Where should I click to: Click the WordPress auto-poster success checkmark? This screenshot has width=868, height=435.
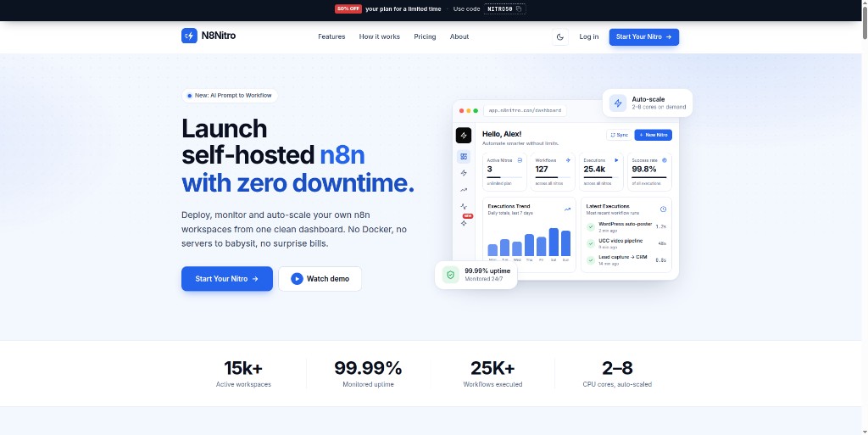point(591,227)
